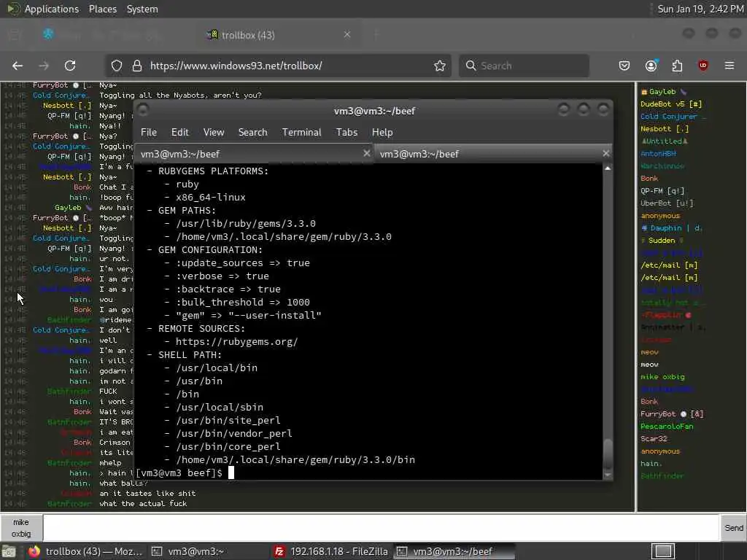The image size is (747, 560).
Task: Reload the trollbox page
Action: click(70, 66)
